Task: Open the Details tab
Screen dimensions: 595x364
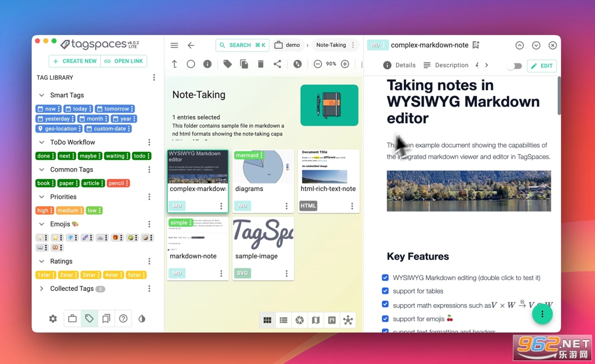Action: point(399,65)
